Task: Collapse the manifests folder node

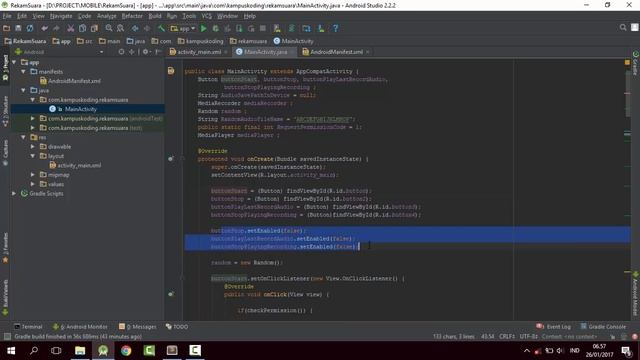Action: 24,71
